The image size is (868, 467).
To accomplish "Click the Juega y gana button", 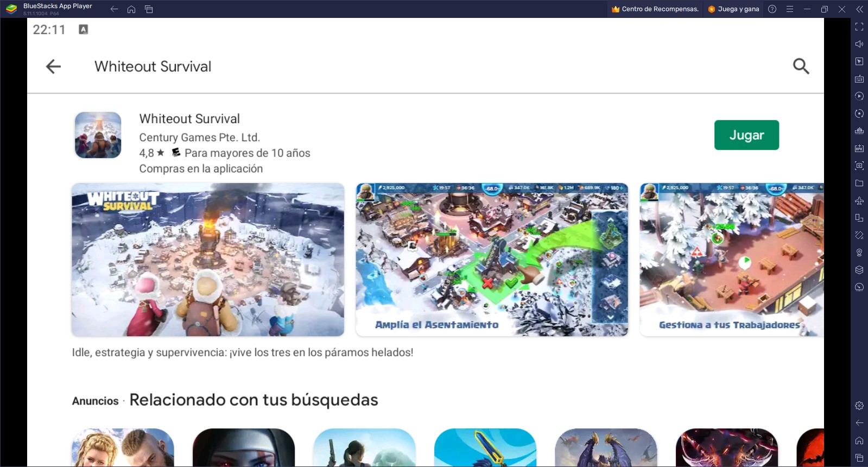I will 733,9.
